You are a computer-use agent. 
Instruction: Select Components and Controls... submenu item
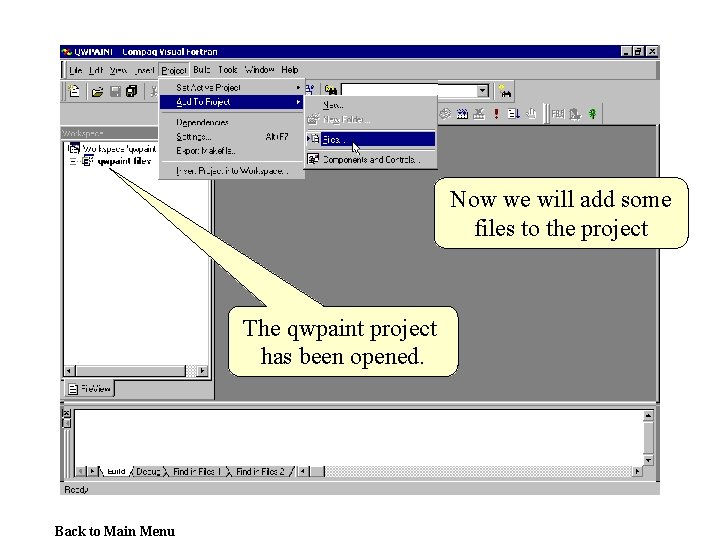point(371,159)
